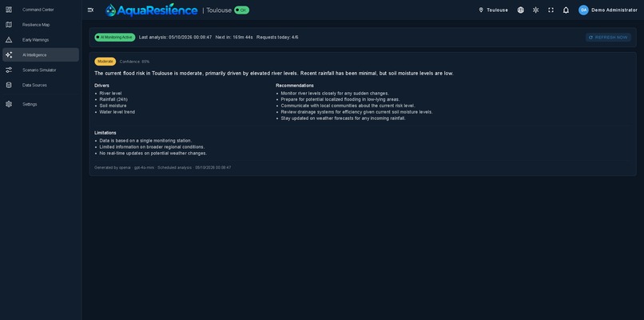Click the AI Intelligence sparkle icon
Viewport: 644px width, 320px height.
pos(9,54)
